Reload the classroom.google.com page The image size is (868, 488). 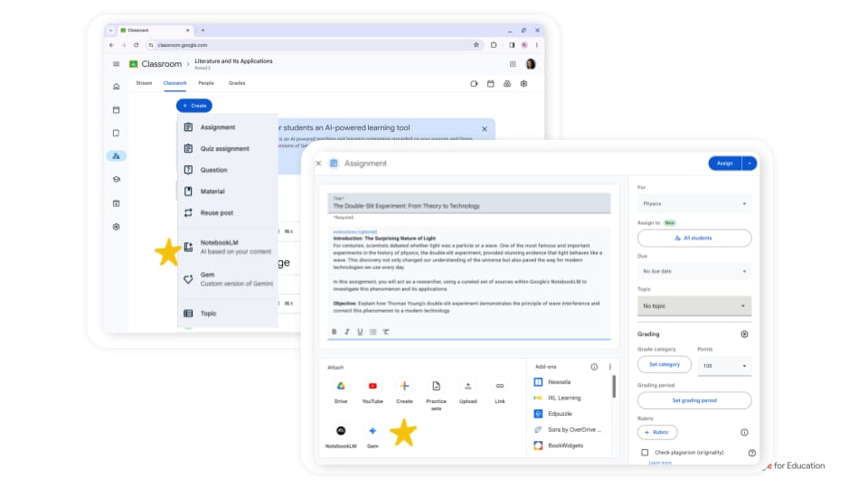137,45
